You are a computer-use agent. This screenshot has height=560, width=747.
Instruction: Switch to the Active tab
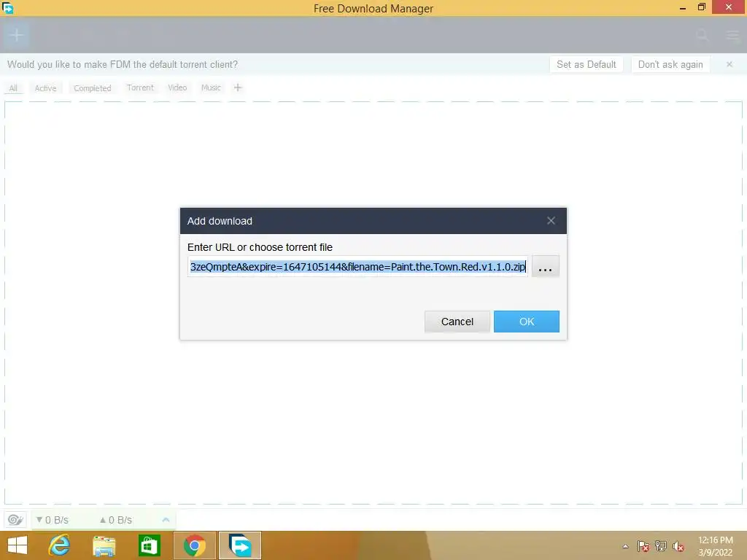pyautogui.click(x=45, y=87)
